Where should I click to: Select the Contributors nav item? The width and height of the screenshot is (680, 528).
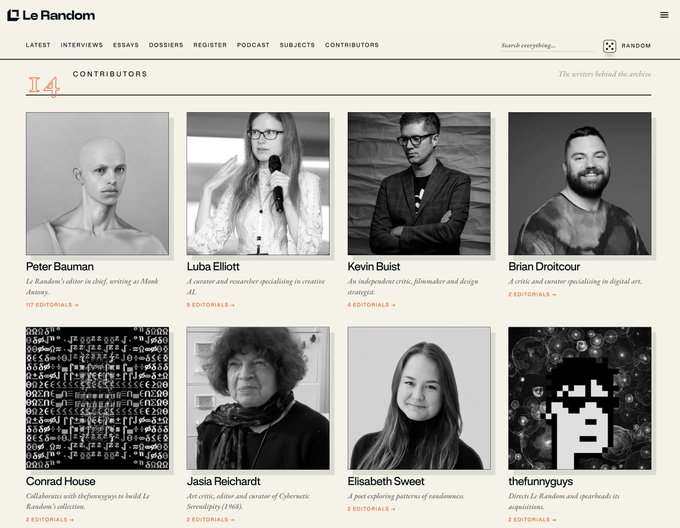coord(352,45)
